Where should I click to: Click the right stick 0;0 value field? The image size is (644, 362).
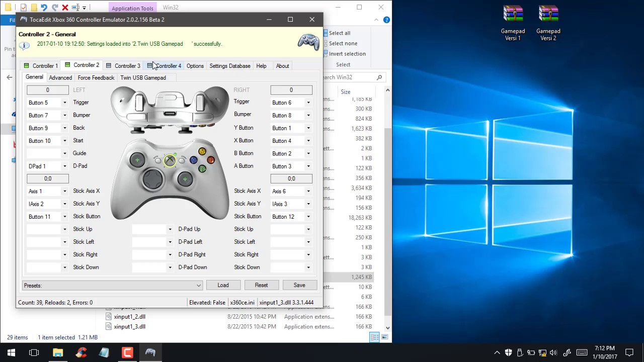(x=291, y=178)
